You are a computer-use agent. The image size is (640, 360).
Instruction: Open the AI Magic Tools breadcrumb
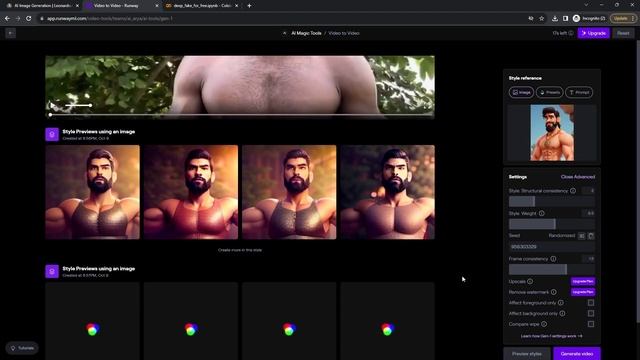(x=306, y=33)
